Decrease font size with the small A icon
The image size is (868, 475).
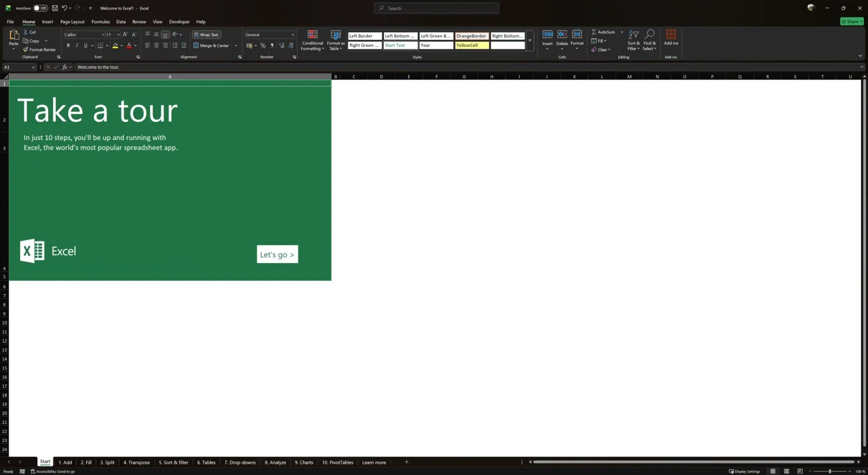(134, 34)
